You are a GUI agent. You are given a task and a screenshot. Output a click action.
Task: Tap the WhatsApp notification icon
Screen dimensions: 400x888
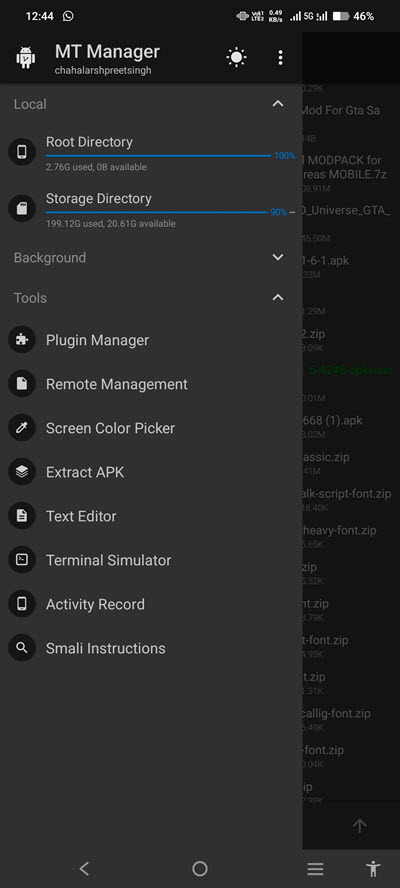pos(68,16)
